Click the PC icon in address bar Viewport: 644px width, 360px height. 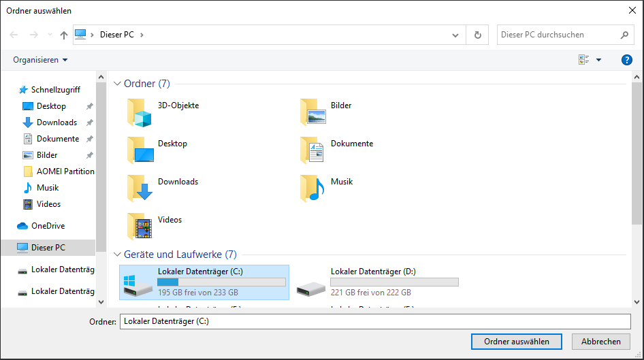80,35
